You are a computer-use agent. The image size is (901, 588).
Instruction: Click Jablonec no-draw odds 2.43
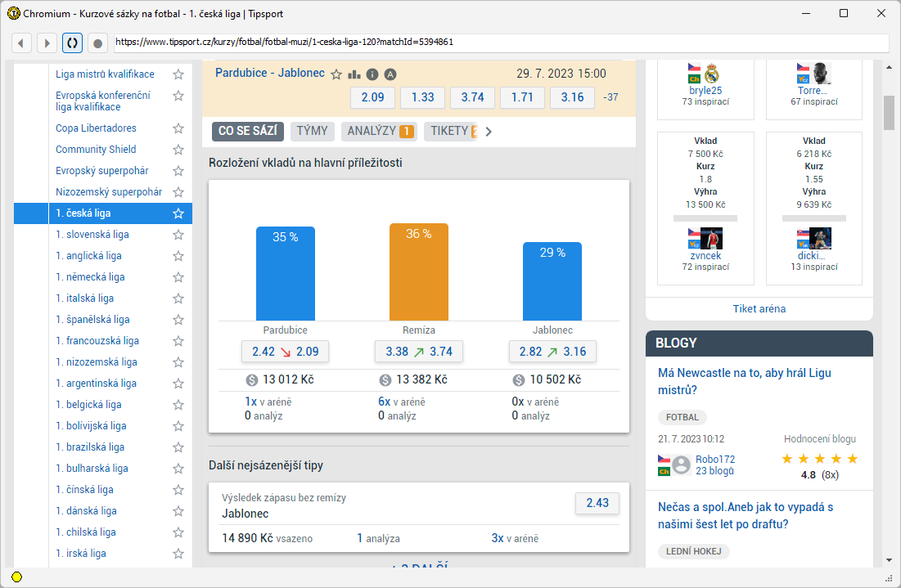[597, 503]
